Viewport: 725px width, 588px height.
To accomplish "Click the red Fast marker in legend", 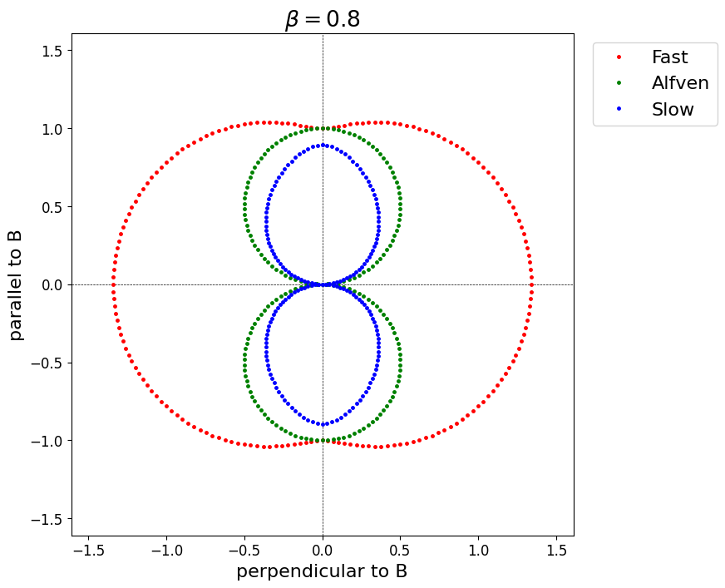I will [x=618, y=57].
